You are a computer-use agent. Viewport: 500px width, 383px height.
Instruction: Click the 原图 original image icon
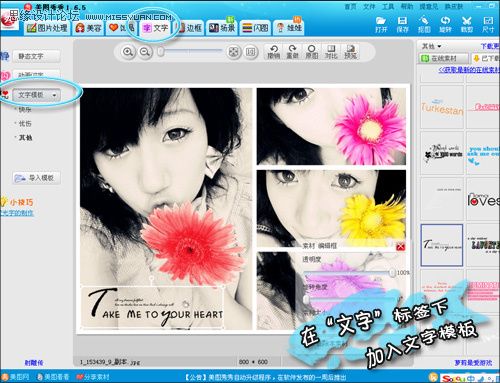(312, 52)
